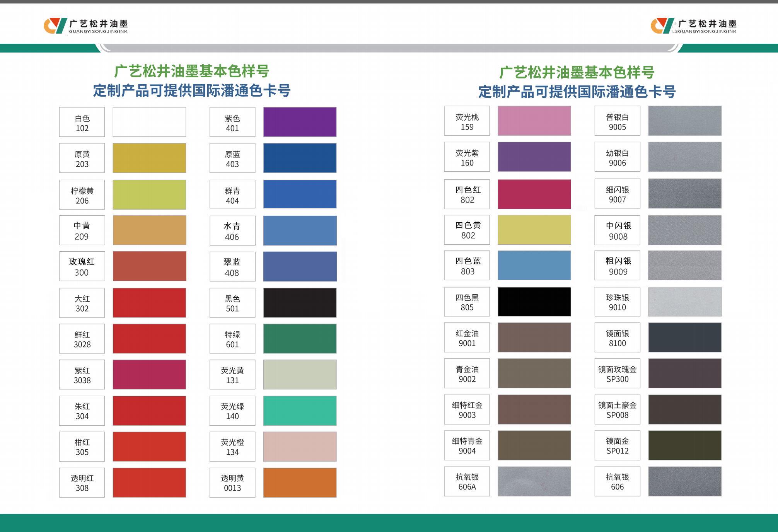778x532 pixels.
Task: Choose the 荧光绿 140 teal swatch
Action: pyautogui.click(x=300, y=411)
